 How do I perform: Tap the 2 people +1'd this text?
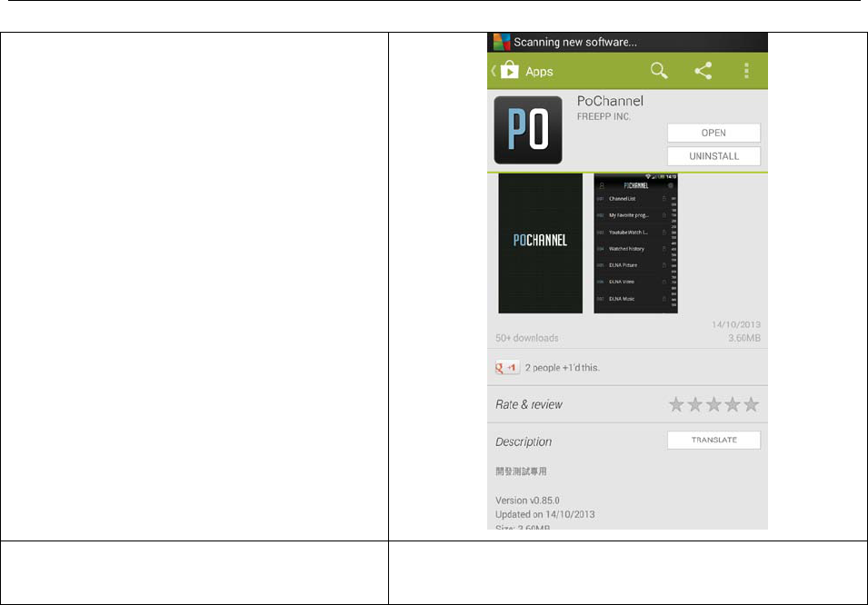563,368
